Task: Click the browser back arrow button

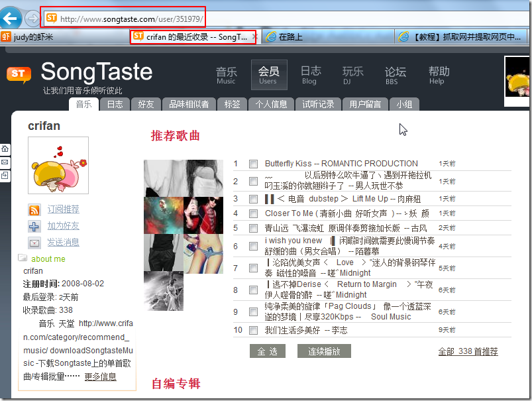Action: (x=10, y=18)
